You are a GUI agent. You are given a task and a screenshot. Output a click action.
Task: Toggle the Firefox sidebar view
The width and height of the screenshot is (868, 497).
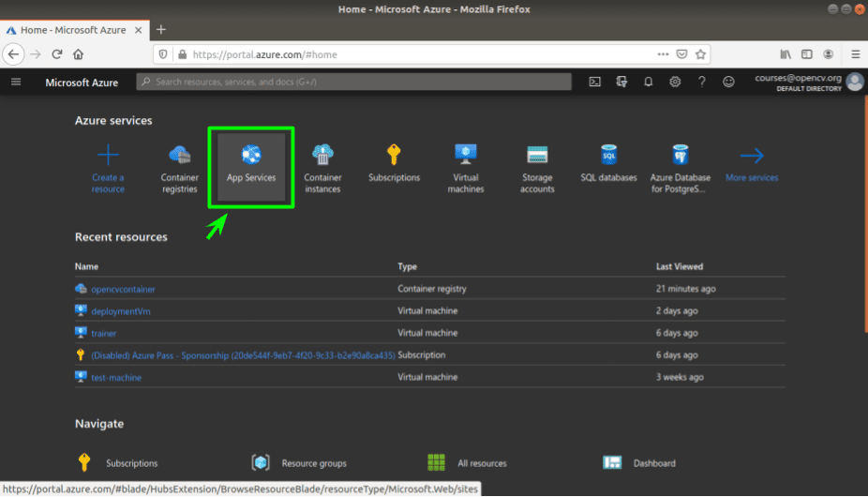pyautogui.click(x=807, y=54)
